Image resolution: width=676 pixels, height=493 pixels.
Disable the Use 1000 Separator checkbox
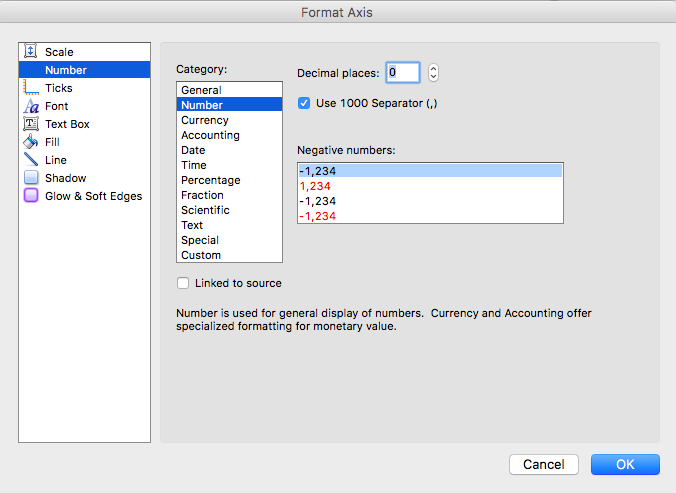click(x=305, y=103)
